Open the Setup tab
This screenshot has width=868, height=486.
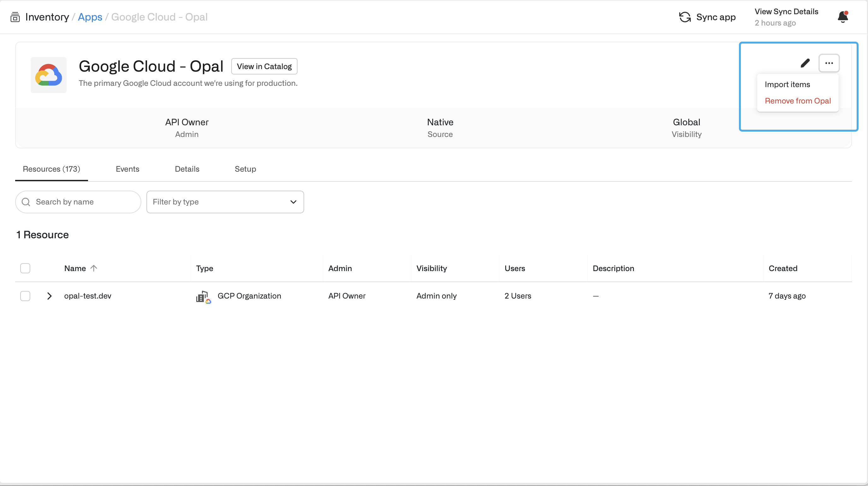pos(245,169)
